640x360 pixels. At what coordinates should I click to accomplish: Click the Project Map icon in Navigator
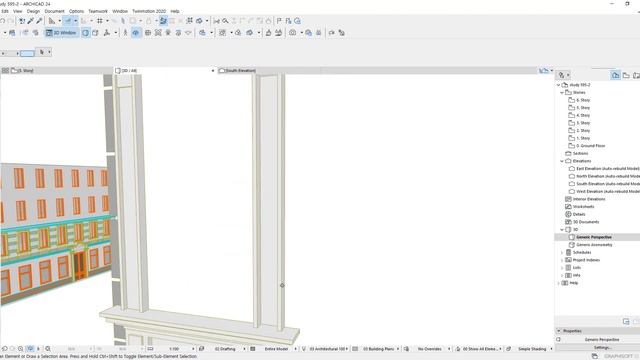click(616, 75)
